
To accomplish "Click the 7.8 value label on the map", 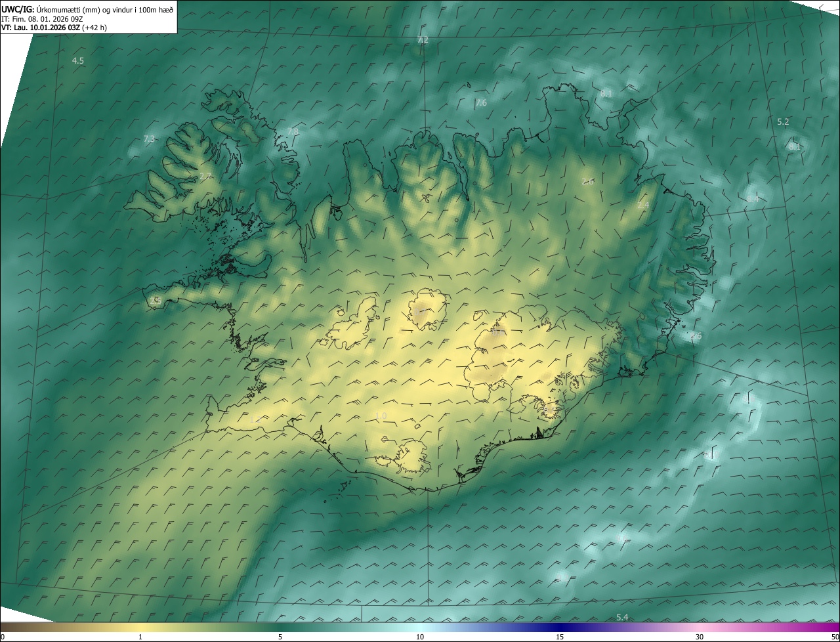I will (293, 131).
